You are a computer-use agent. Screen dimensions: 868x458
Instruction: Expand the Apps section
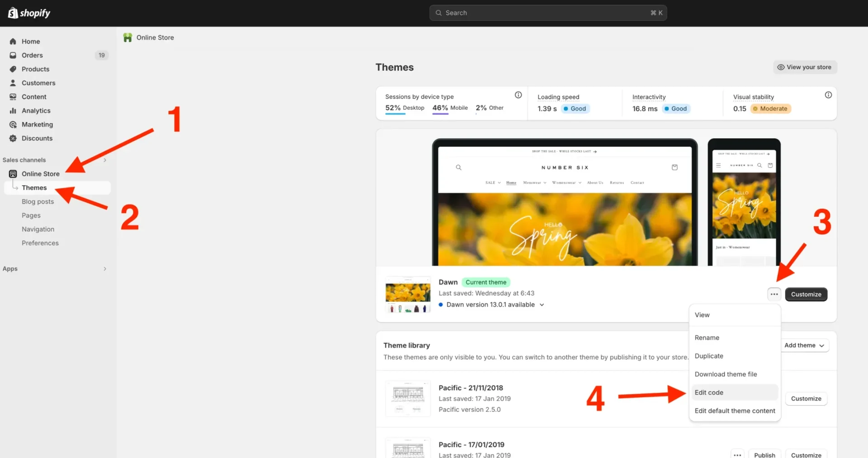click(105, 269)
